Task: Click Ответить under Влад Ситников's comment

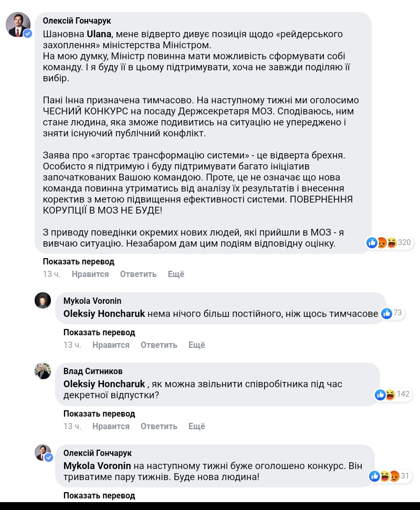Action: click(159, 426)
